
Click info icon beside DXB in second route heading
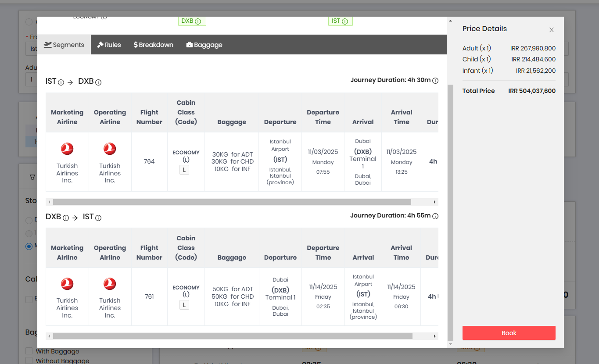66,218
